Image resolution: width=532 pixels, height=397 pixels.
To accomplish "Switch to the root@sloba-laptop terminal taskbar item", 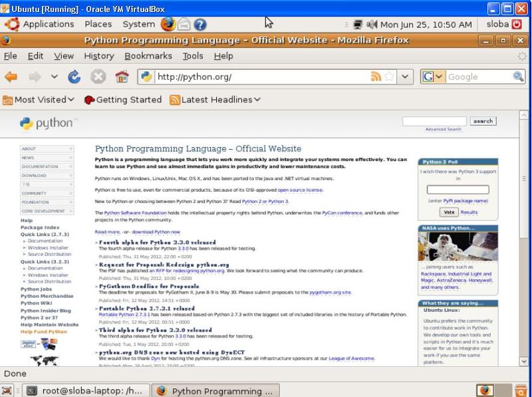I will pos(86,391).
